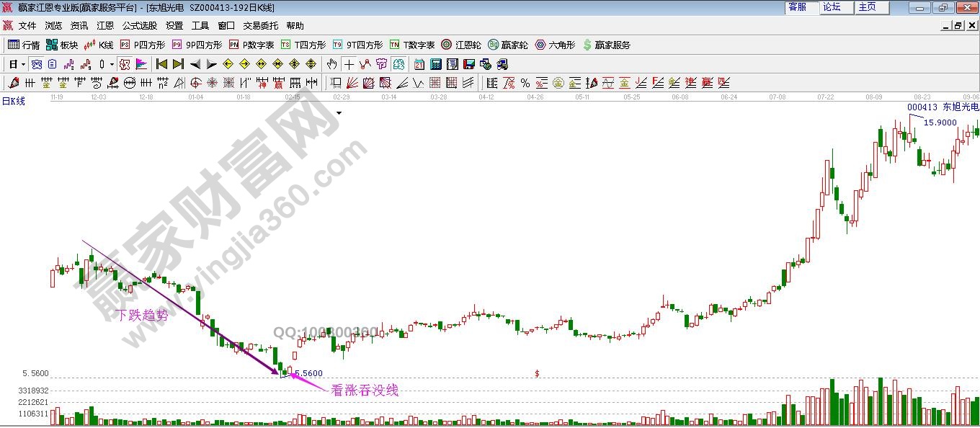Click the calculator icon in toolbar
Screen dimensions: 980x428
[435, 64]
